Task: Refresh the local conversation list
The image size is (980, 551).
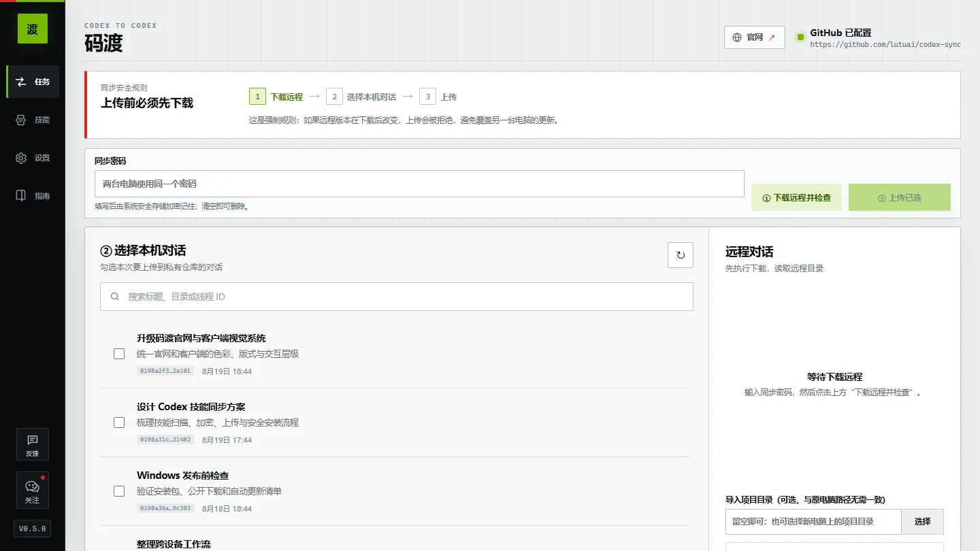Action: 681,255
